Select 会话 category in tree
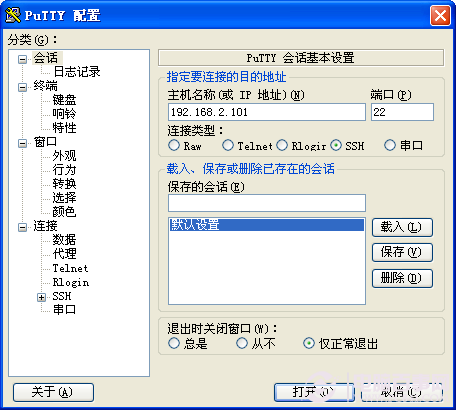Viewport: 456px width, 410px height. (46, 58)
